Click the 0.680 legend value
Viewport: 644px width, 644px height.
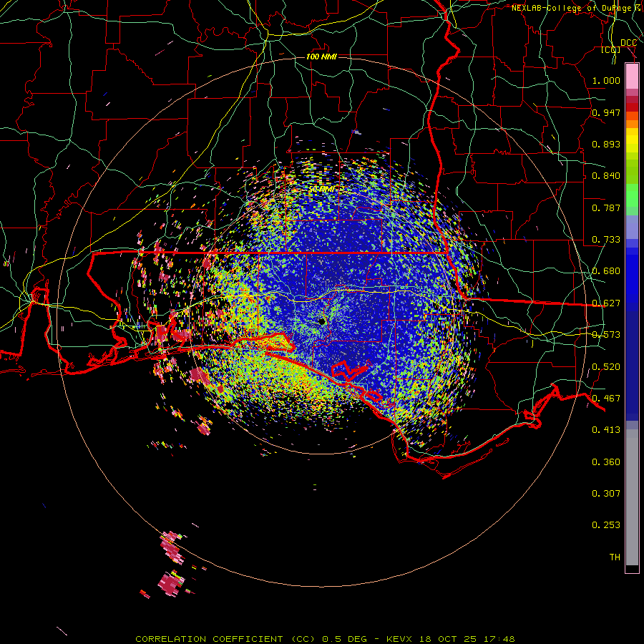(606, 271)
